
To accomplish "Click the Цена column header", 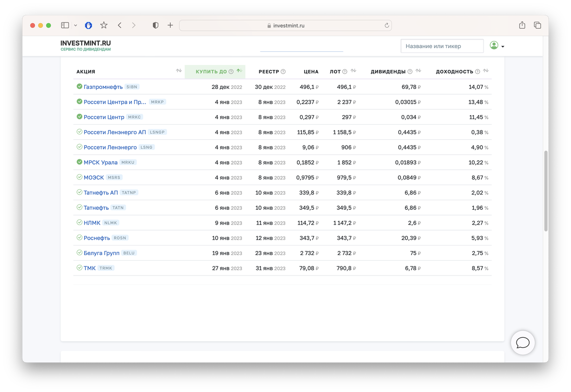I will click(x=311, y=72).
